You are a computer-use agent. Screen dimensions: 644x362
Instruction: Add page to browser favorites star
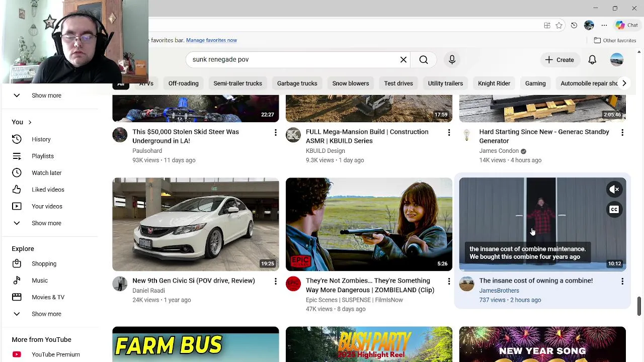point(559,25)
